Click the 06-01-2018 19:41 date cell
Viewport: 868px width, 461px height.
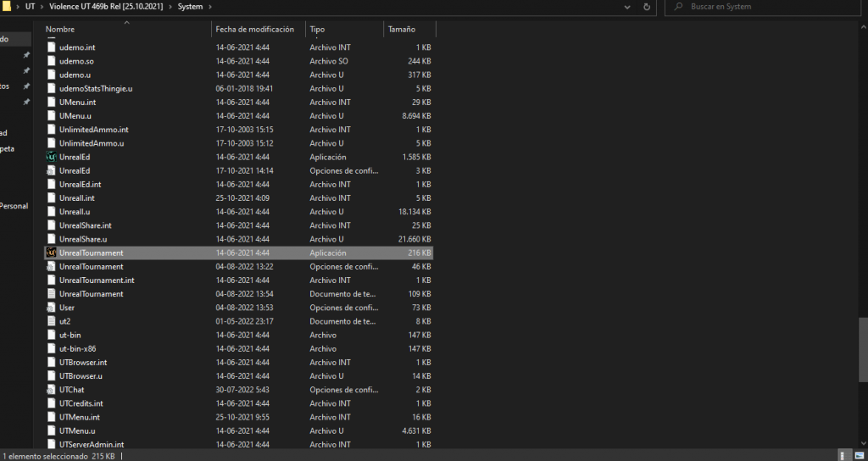click(x=245, y=88)
